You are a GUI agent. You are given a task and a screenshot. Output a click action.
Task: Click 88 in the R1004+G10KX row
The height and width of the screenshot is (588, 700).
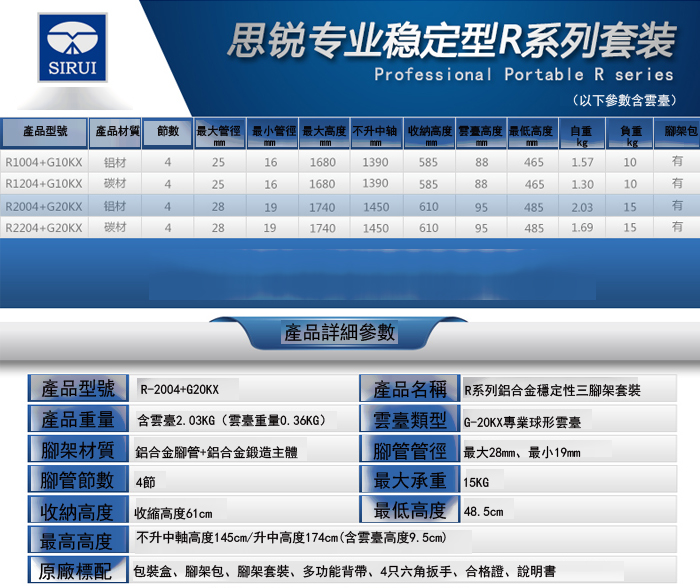pyautogui.click(x=481, y=163)
